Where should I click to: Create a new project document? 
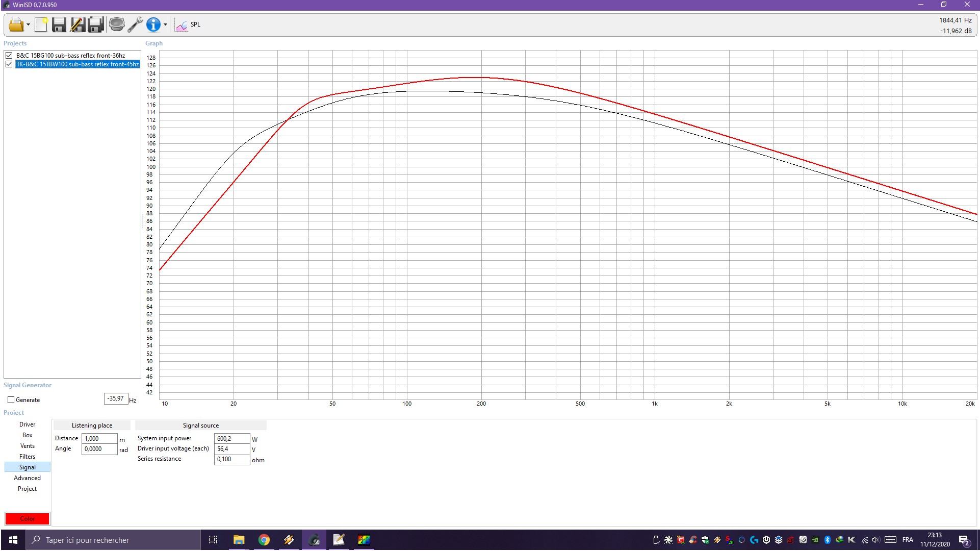coord(41,24)
